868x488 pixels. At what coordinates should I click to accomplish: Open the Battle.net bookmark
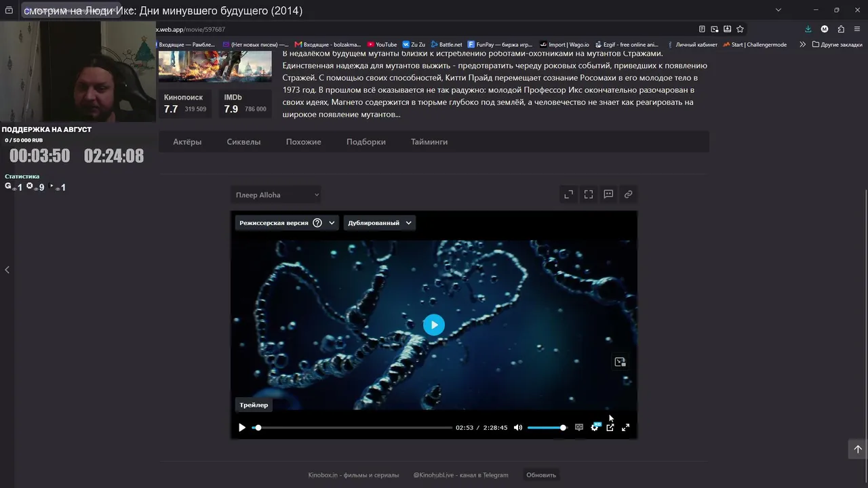[x=447, y=45]
